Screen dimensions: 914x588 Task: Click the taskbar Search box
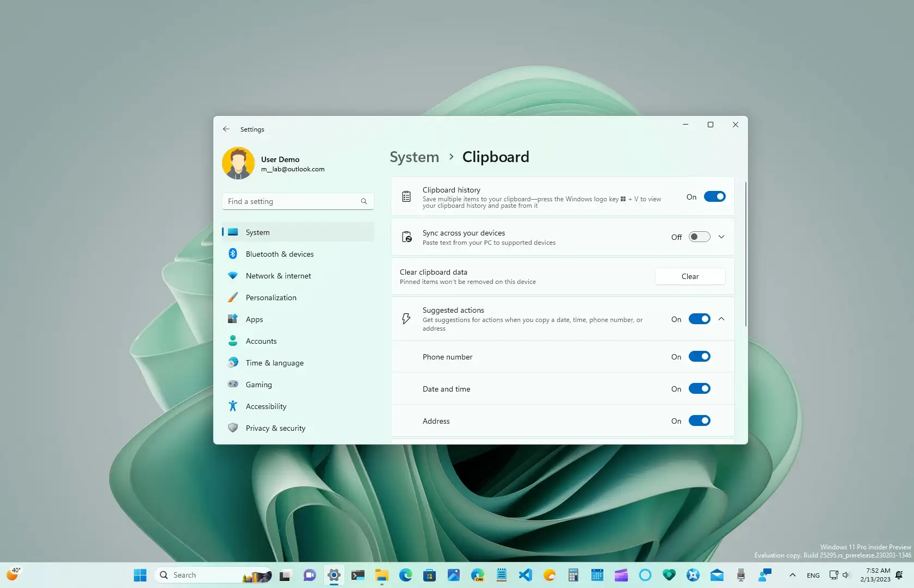214,575
